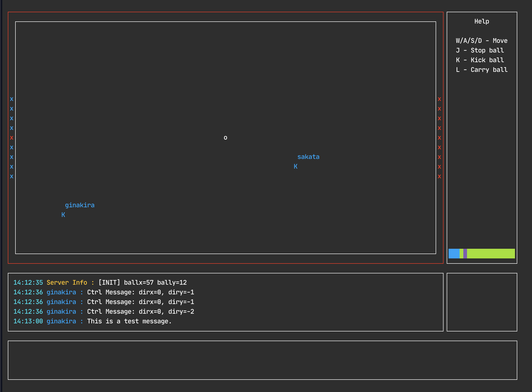Screen dimensions: 532x392
Task: Click the ball marker on the field
Action: click(x=225, y=138)
